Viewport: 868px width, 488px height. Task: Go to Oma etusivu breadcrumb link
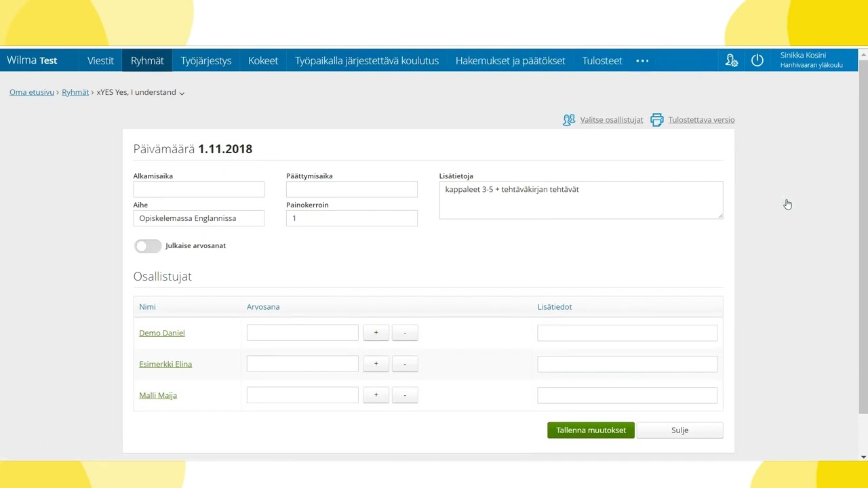[32, 92]
